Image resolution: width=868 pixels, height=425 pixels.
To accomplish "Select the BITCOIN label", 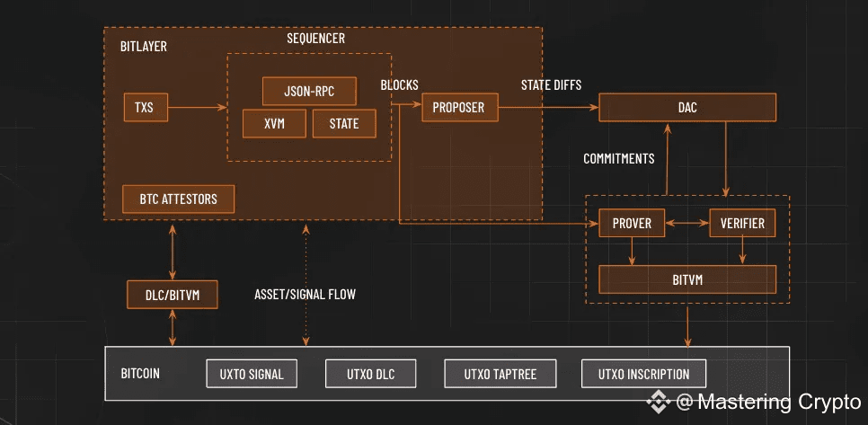I will click(x=140, y=373).
